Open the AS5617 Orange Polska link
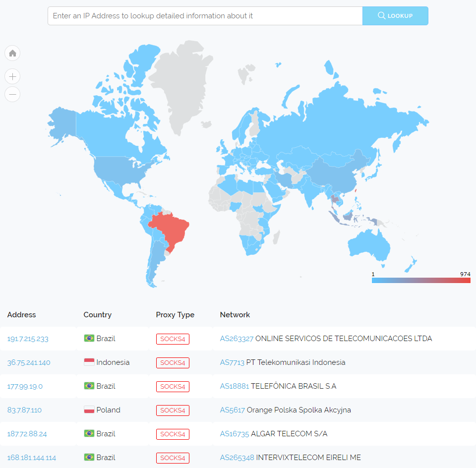476x468 pixels. [x=232, y=410]
